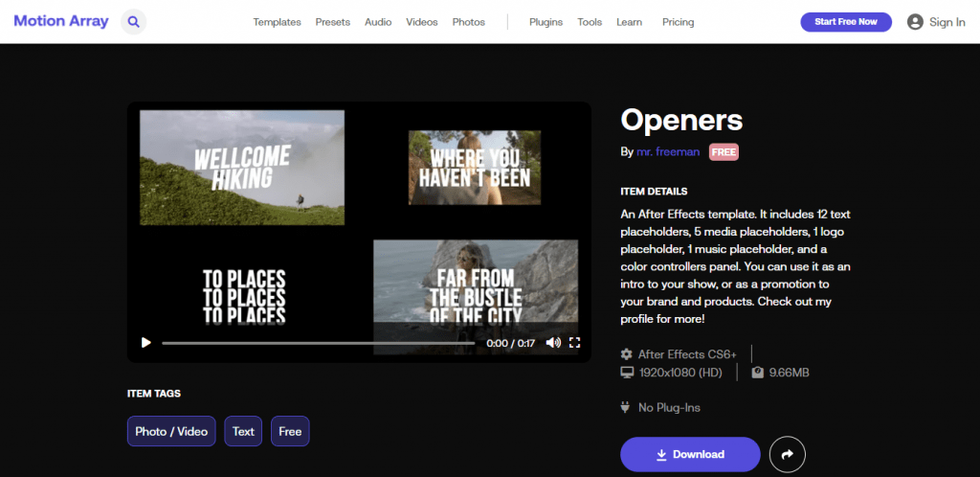Open the Photos menu
Viewport: 980px width, 477px height.
[469, 22]
